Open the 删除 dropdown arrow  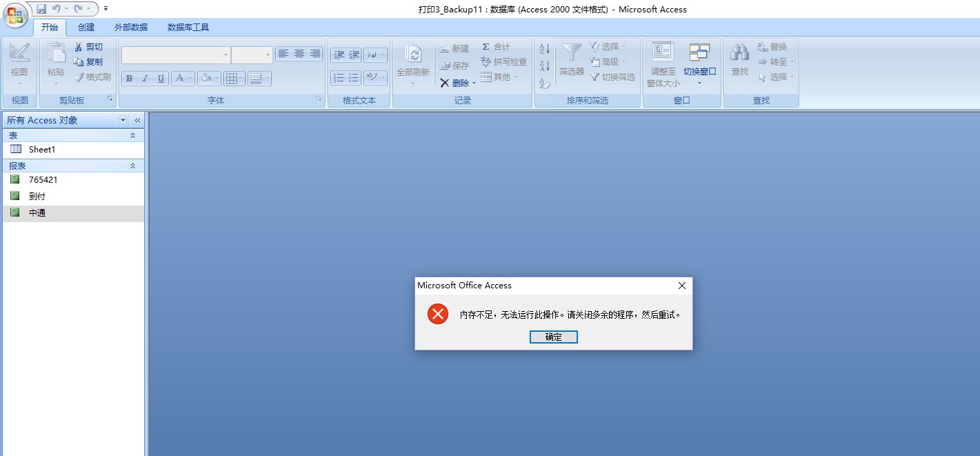(x=474, y=83)
